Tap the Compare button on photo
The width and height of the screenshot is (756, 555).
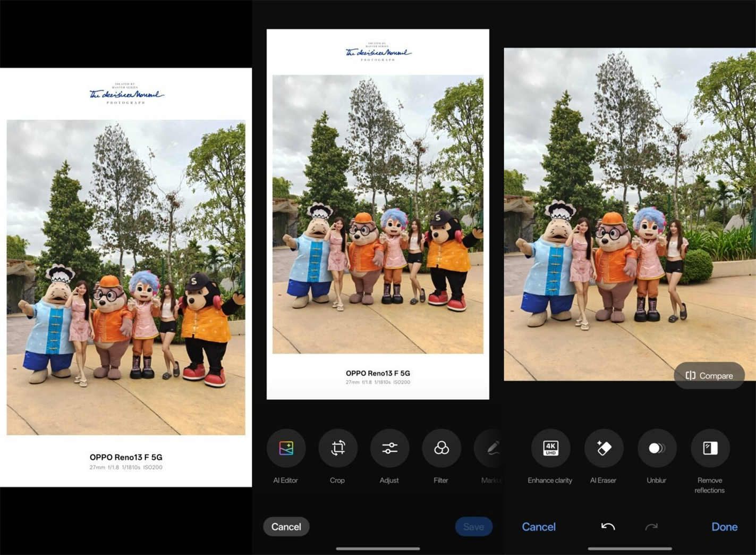(x=709, y=375)
